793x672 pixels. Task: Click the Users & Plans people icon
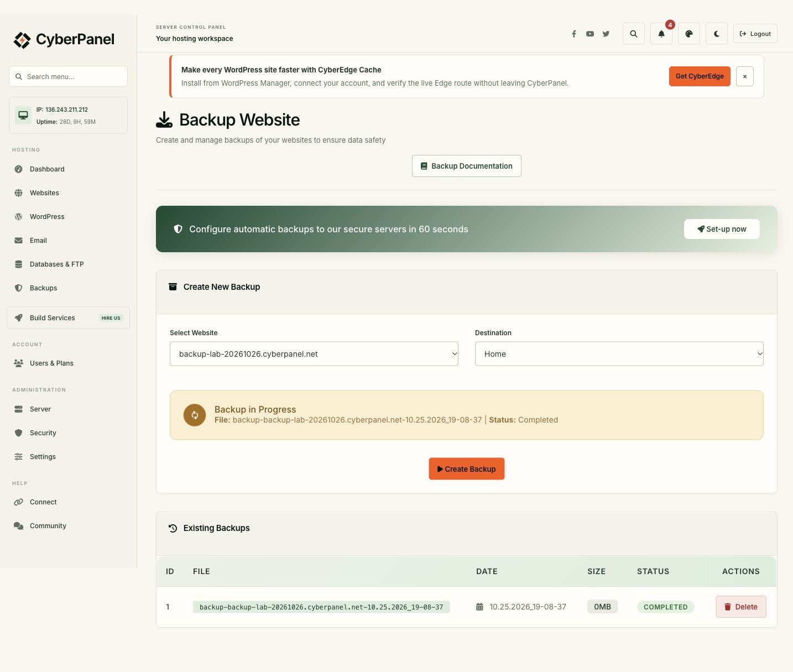19,363
